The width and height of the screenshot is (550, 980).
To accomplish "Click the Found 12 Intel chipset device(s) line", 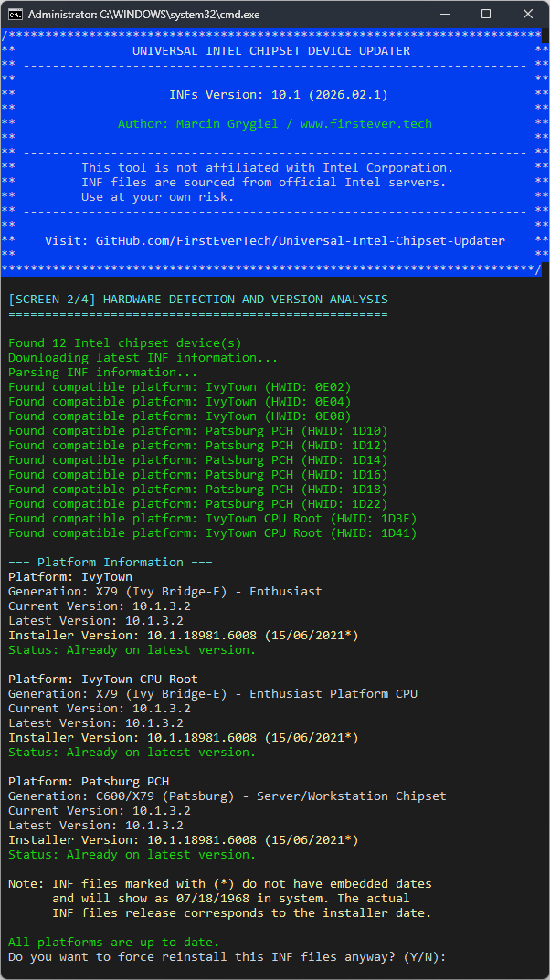I will [x=124, y=342].
